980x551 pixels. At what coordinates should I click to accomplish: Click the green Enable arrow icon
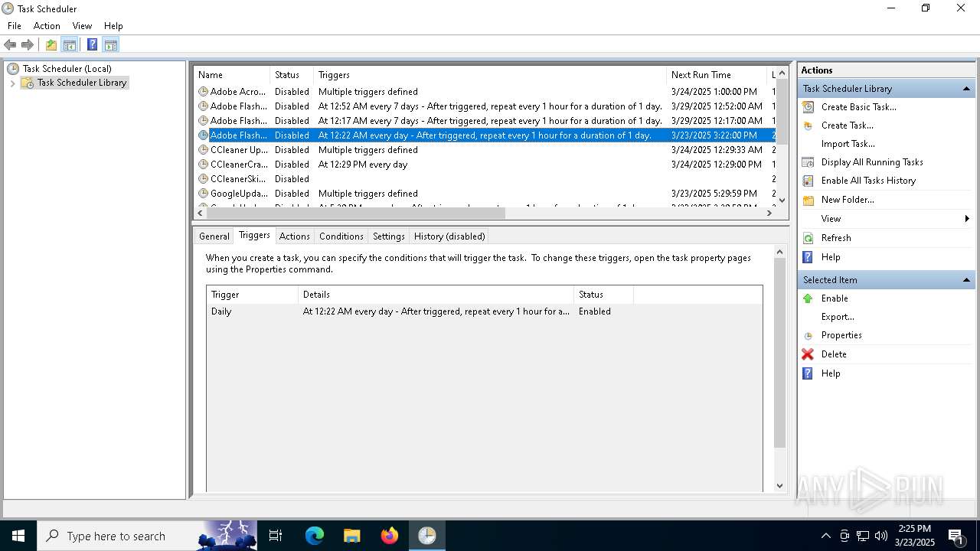coord(808,298)
